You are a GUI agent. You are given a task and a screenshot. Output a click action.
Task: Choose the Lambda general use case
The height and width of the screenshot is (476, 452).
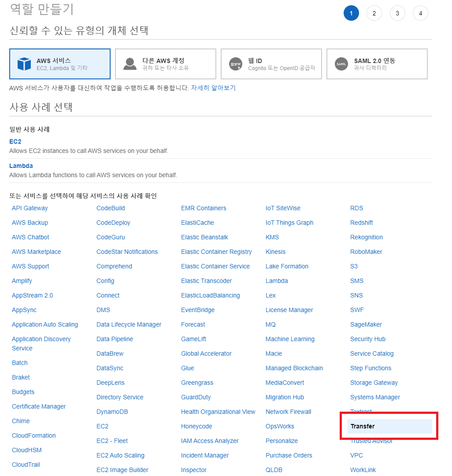21,166
